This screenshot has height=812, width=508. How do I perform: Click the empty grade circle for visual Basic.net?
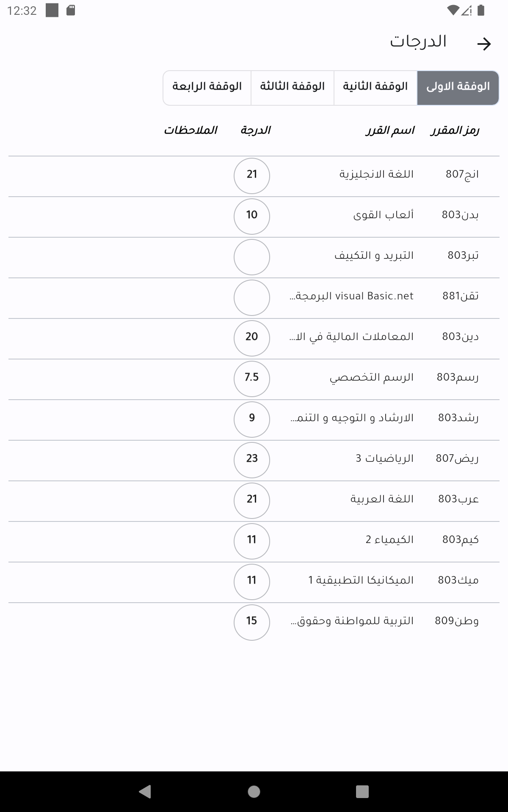[251, 297]
